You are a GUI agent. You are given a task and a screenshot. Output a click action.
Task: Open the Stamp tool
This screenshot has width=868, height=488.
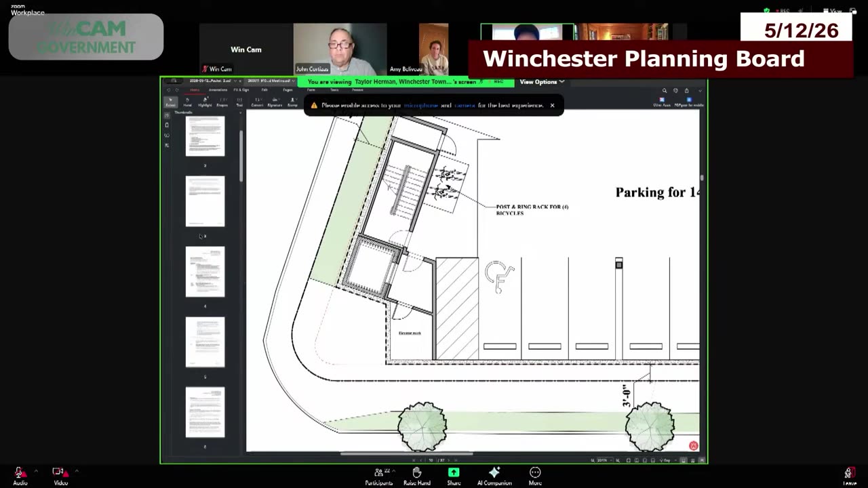click(292, 102)
